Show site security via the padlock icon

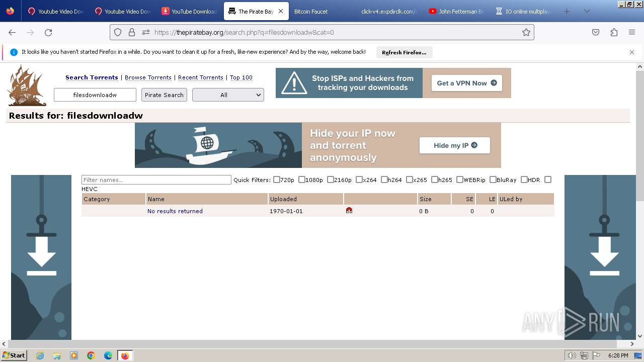pyautogui.click(x=132, y=32)
